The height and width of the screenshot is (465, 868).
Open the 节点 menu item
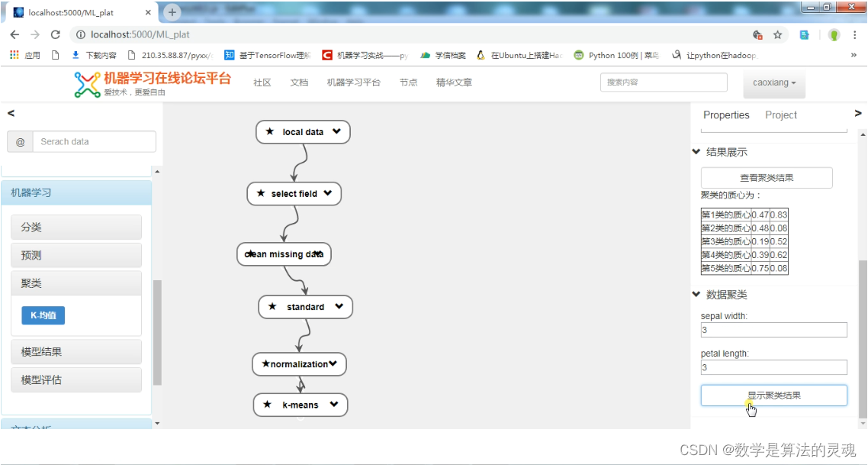tap(408, 82)
